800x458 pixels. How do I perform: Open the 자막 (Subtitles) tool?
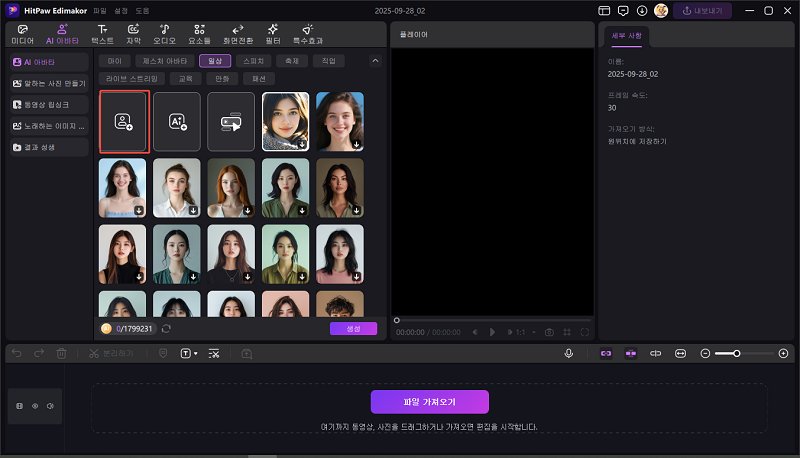pyautogui.click(x=133, y=34)
